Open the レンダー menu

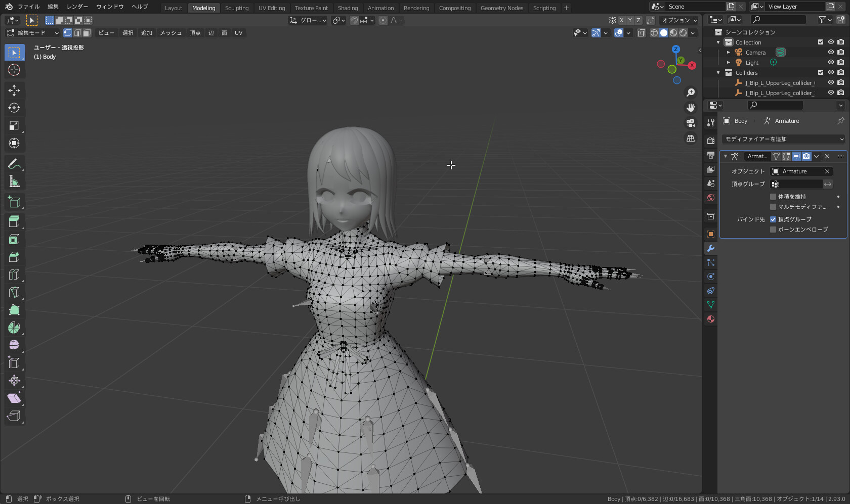[77, 7]
